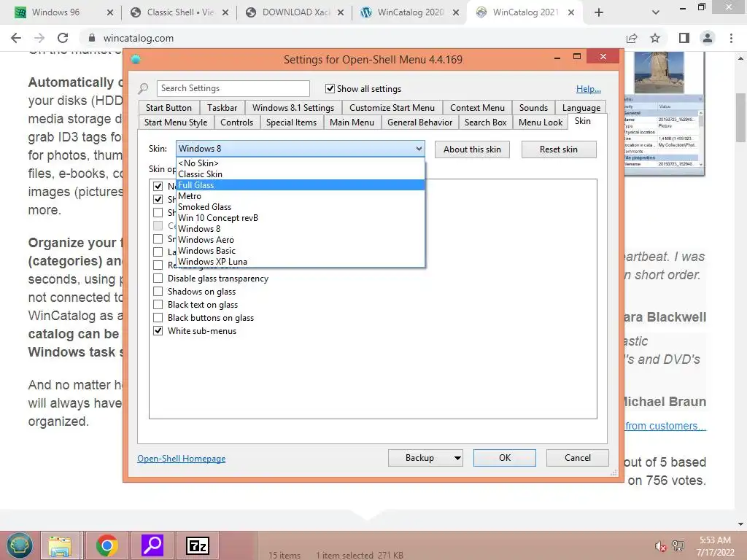This screenshot has width=747, height=560.
Task: Choose Metro skin from the list
Action: click(x=300, y=195)
